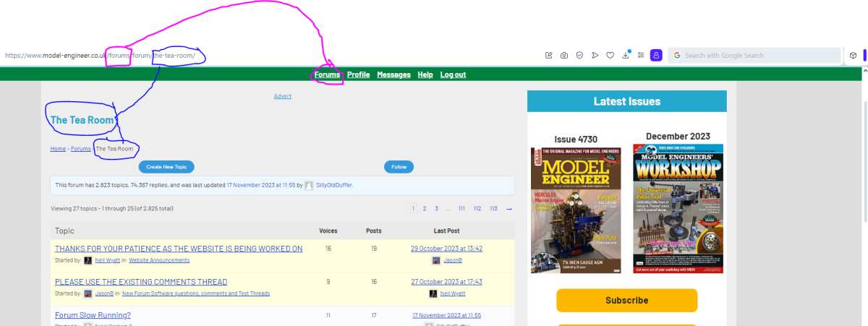The width and height of the screenshot is (868, 326).
Task: Click the Create New Topic button
Action: click(x=166, y=166)
